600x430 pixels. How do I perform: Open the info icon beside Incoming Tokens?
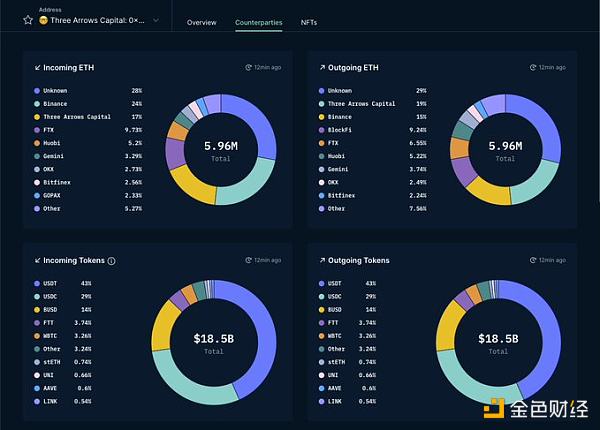point(111,261)
